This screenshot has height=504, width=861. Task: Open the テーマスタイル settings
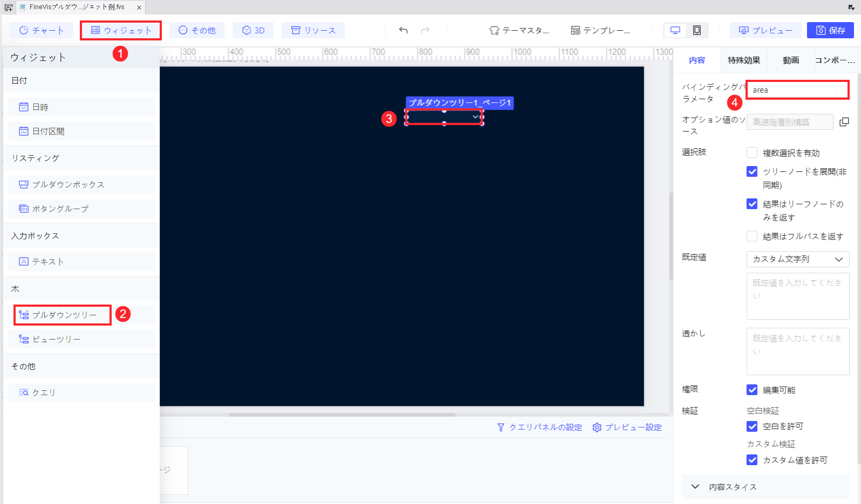519,30
